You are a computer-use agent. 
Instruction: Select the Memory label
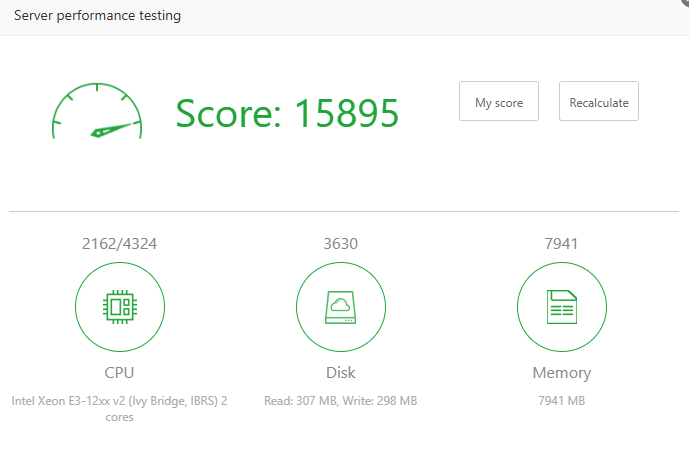click(561, 373)
